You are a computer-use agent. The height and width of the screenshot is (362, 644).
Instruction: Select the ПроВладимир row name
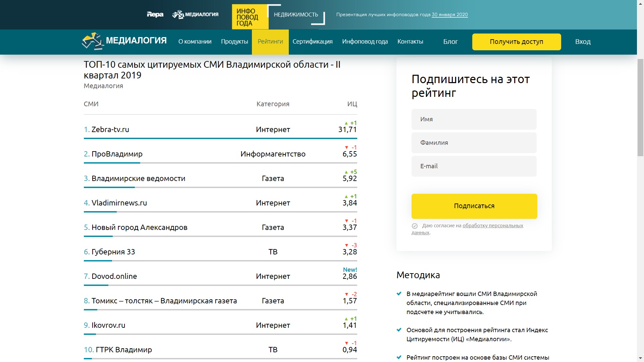click(117, 154)
